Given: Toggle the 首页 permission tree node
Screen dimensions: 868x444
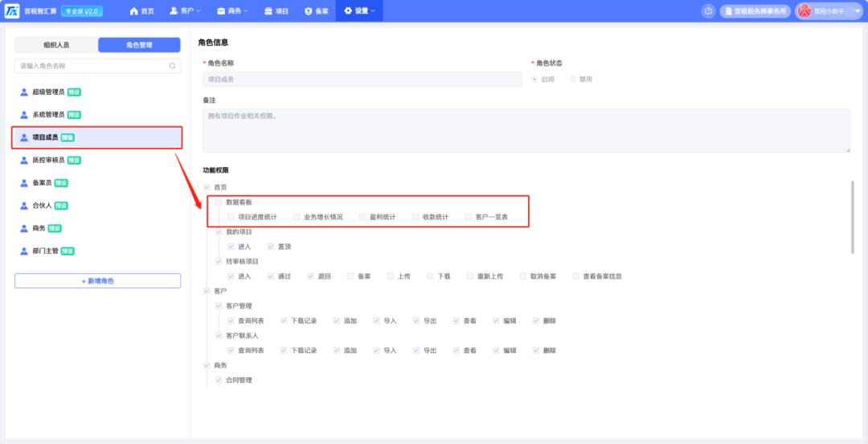Looking at the screenshot, I should pyautogui.click(x=207, y=187).
